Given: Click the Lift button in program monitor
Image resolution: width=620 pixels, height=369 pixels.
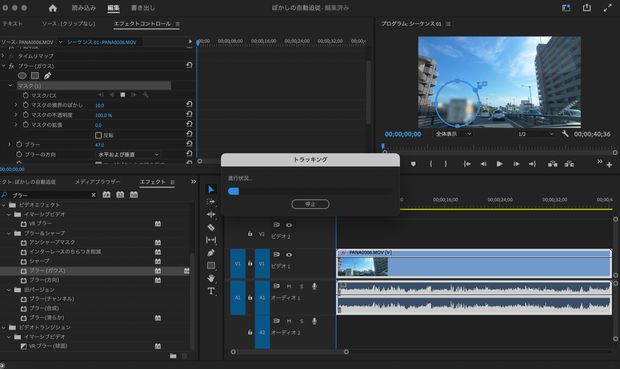Looking at the screenshot, I should pos(552,164).
